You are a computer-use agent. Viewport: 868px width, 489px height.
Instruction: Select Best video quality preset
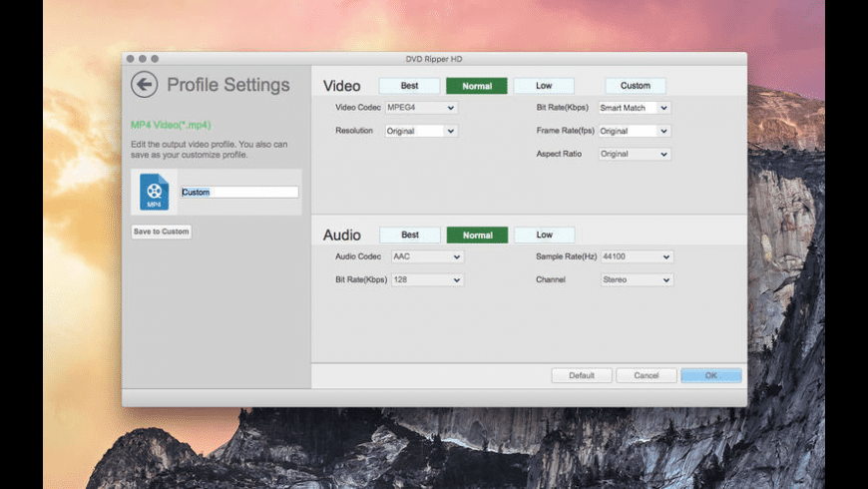tap(410, 86)
